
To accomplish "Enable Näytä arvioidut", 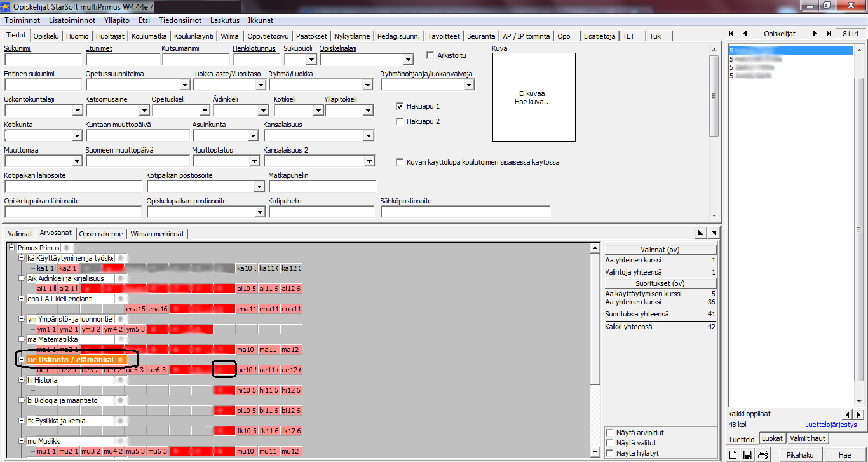I will [x=610, y=433].
